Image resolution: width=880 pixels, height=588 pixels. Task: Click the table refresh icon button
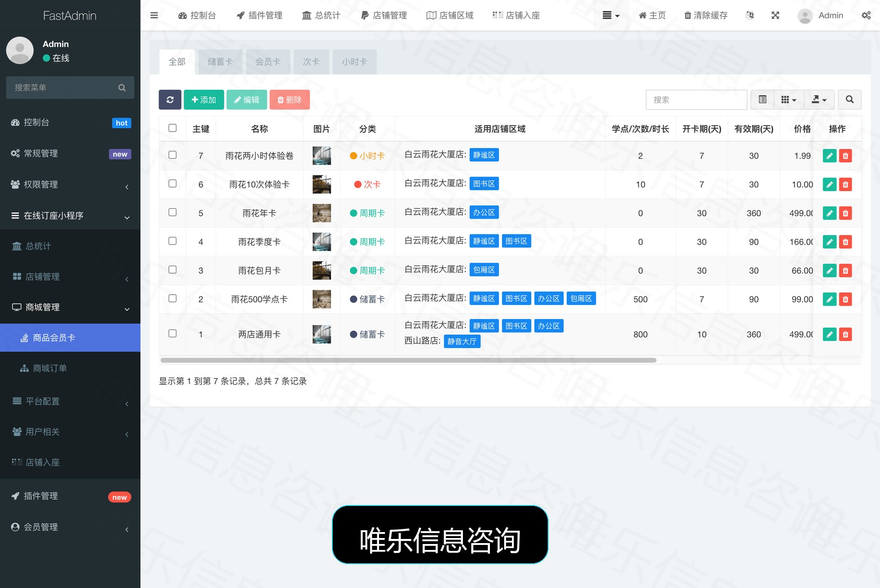tap(170, 99)
